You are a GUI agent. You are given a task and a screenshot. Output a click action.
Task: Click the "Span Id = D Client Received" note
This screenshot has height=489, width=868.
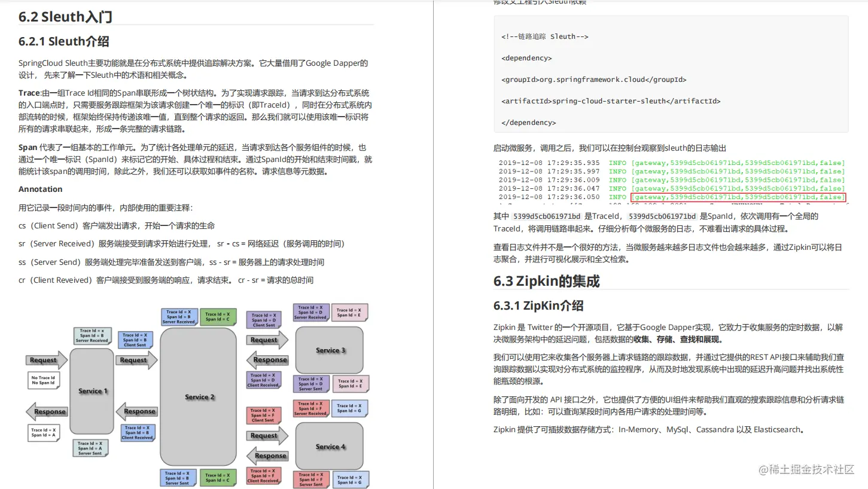click(263, 380)
